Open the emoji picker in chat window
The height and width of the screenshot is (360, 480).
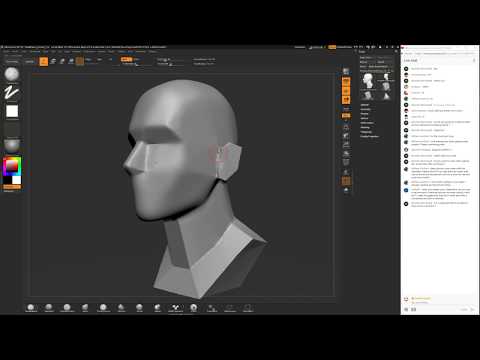pos(406,309)
